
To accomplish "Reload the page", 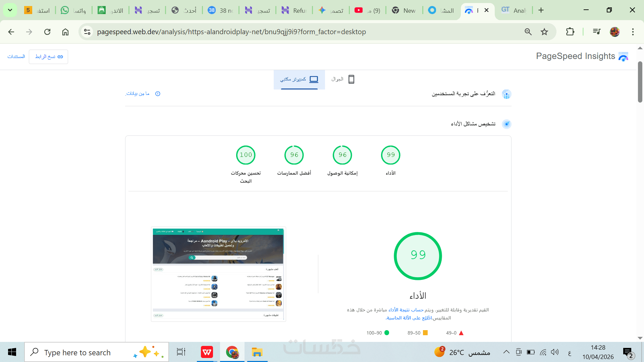I will coord(47,32).
